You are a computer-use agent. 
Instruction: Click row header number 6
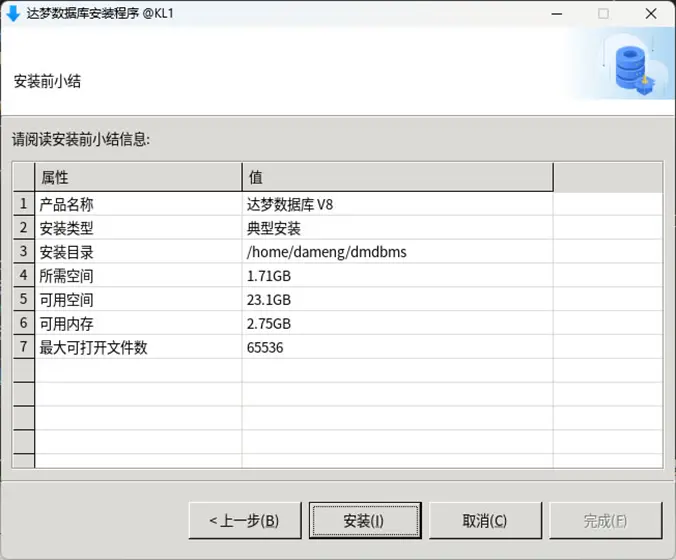tap(24, 323)
